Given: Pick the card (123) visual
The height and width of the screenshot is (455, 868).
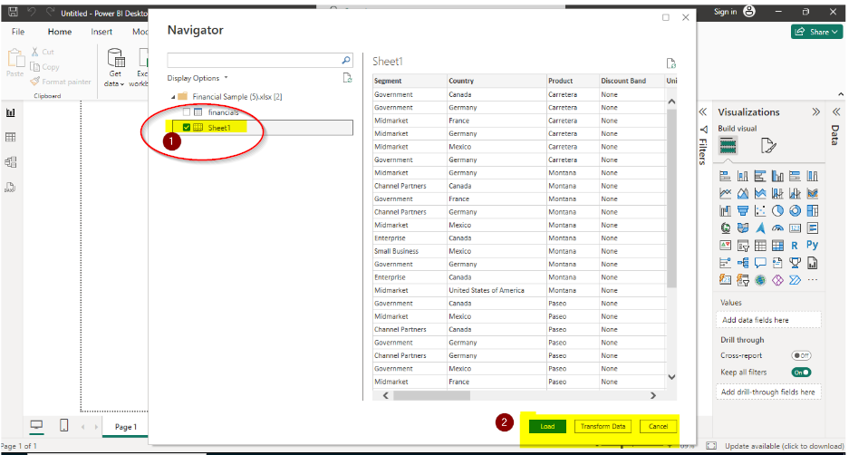Looking at the screenshot, I should [795, 228].
